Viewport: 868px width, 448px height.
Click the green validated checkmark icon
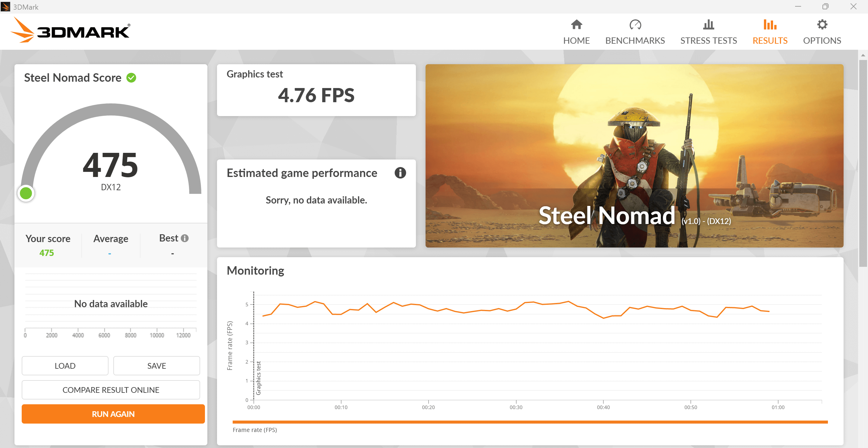(x=131, y=78)
